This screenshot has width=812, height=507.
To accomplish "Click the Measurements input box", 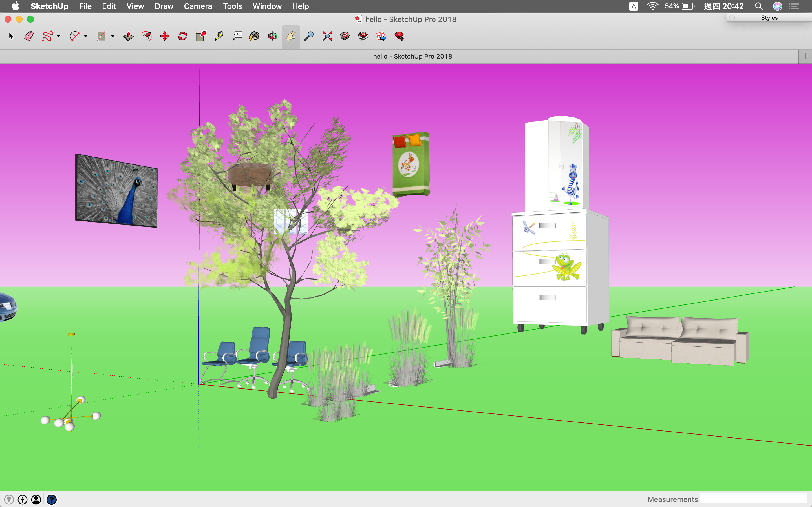I will (x=753, y=499).
